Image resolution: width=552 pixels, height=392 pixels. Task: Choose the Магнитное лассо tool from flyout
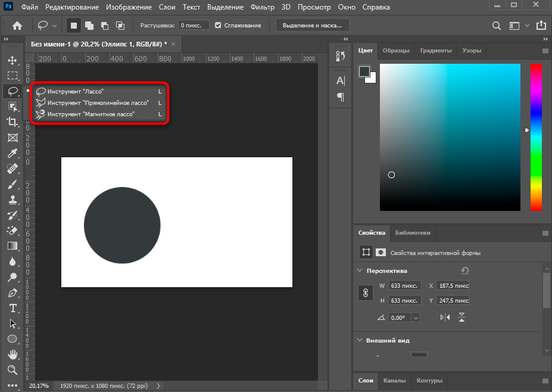(x=91, y=113)
